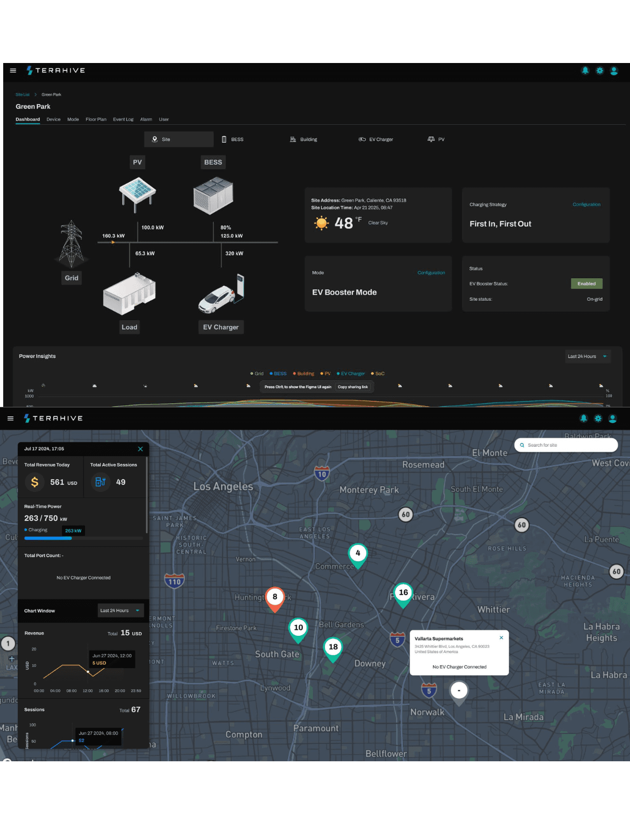630x840 pixels.
Task: Switch to the Mode tab
Action: click(x=73, y=119)
